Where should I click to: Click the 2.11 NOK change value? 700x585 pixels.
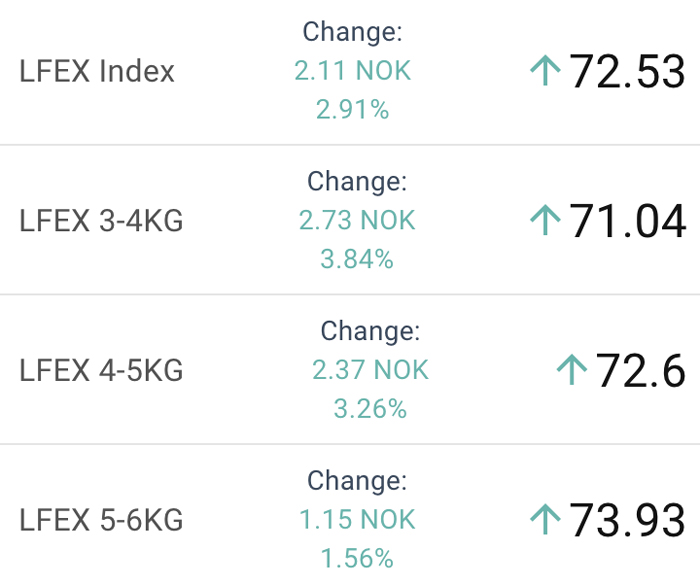(353, 71)
